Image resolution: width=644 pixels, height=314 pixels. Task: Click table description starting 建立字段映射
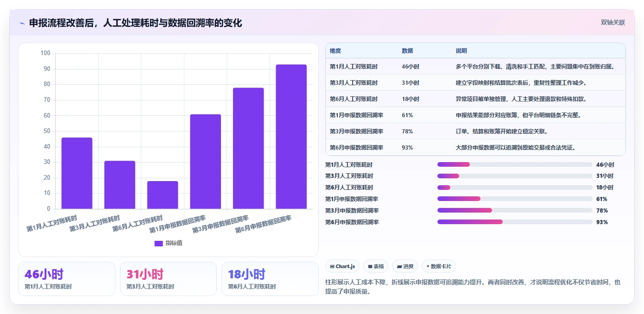pyautogui.click(x=522, y=83)
